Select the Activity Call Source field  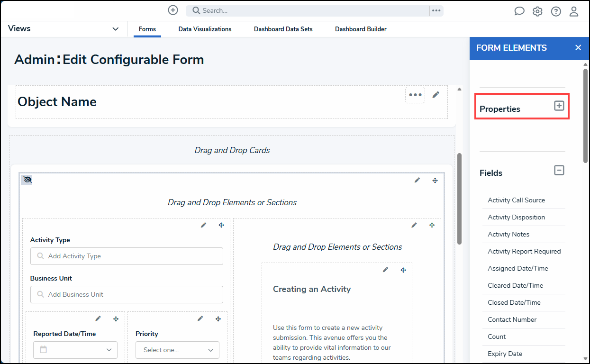[x=516, y=200]
